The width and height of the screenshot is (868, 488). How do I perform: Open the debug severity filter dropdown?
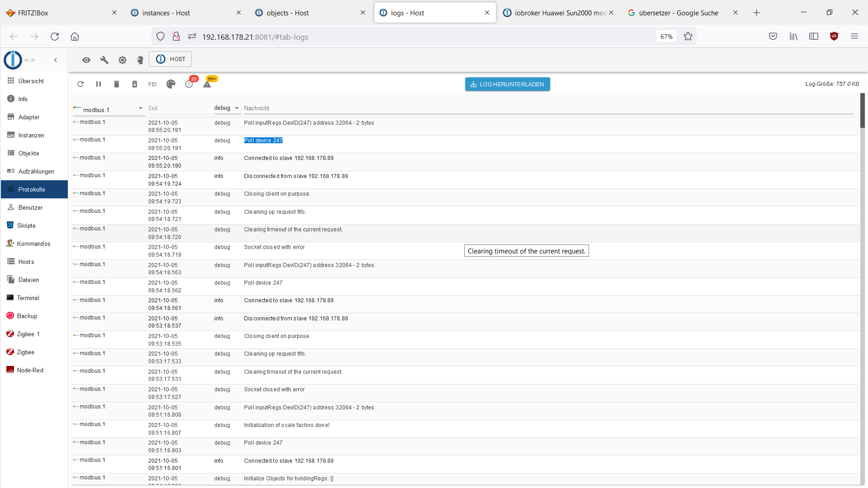(227, 108)
